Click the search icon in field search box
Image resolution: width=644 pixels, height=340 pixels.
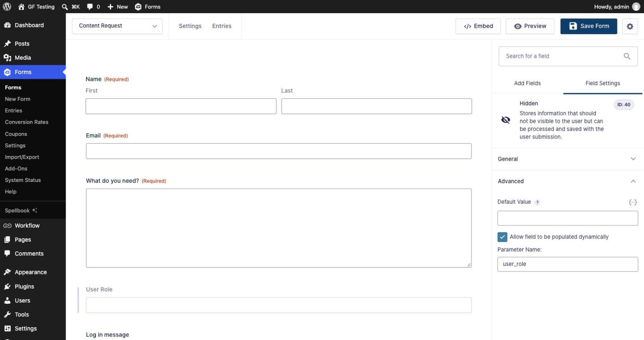(627, 56)
